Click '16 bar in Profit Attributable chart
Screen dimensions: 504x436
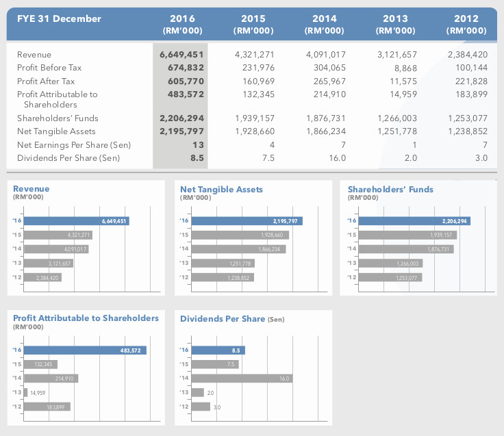pos(85,350)
